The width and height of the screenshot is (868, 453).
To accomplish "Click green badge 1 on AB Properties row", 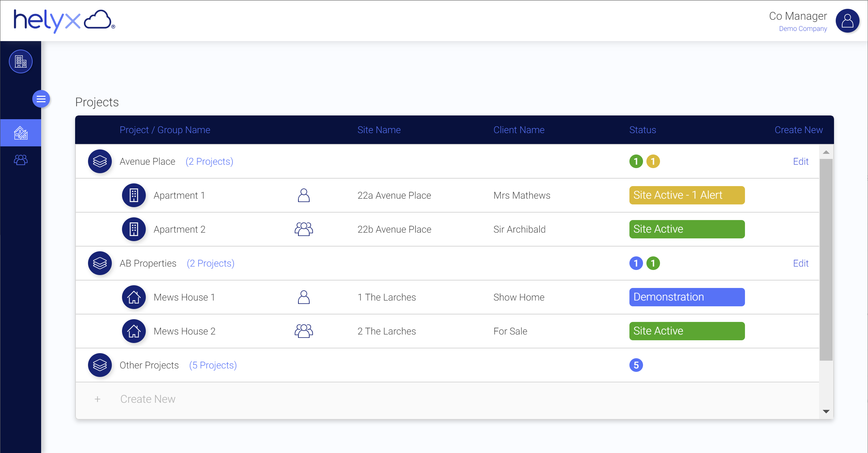I will pyautogui.click(x=653, y=263).
